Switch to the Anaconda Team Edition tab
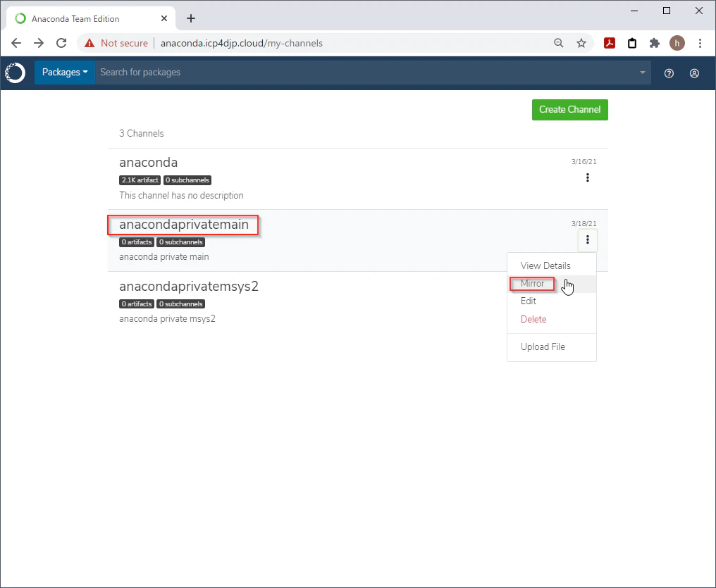Image resolution: width=716 pixels, height=588 pixels. (x=90, y=18)
